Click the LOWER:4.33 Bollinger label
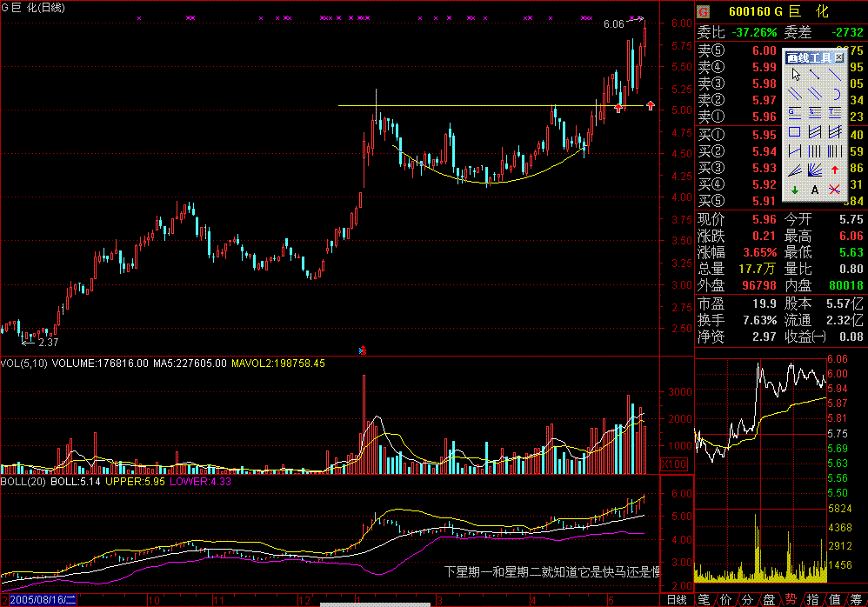This screenshot has width=868, height=607. (x=200, y=482)
